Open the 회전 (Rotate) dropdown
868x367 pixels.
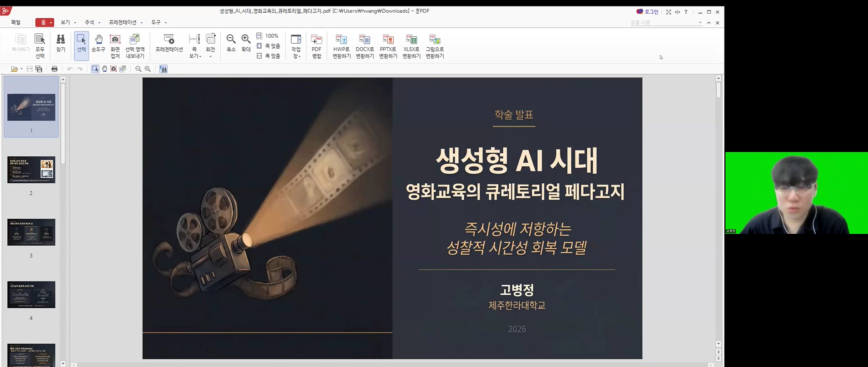tap(210, 46)
